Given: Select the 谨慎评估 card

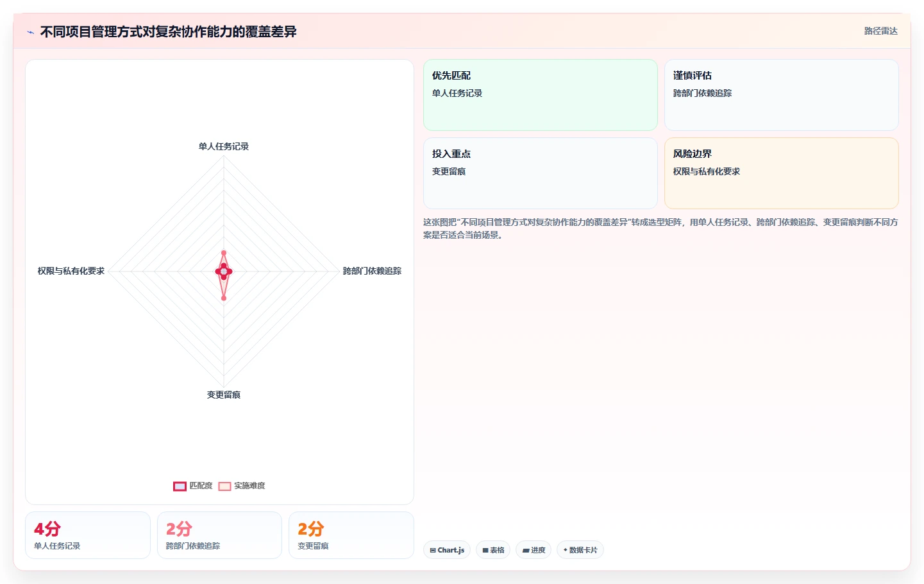Looking at the screenshot, I should (x=782, y=95).
